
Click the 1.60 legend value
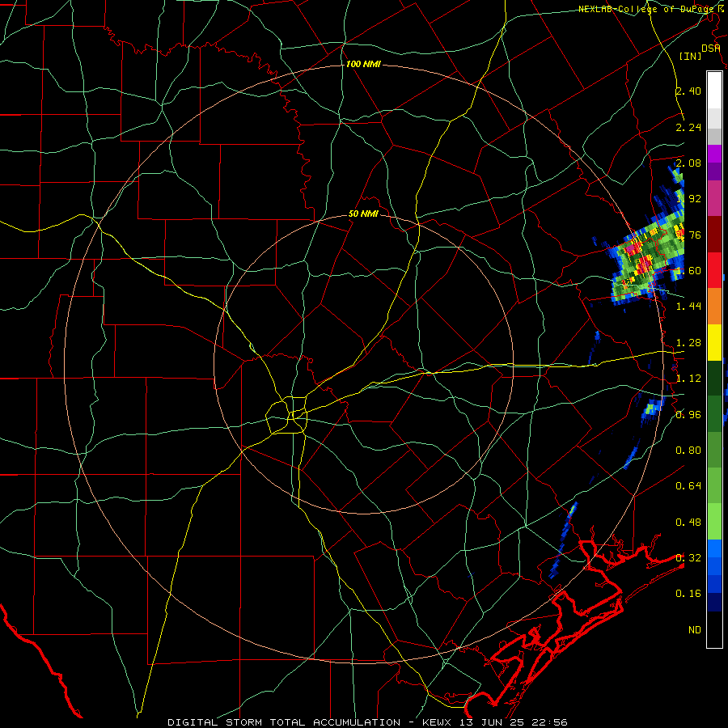coord(688,271)
